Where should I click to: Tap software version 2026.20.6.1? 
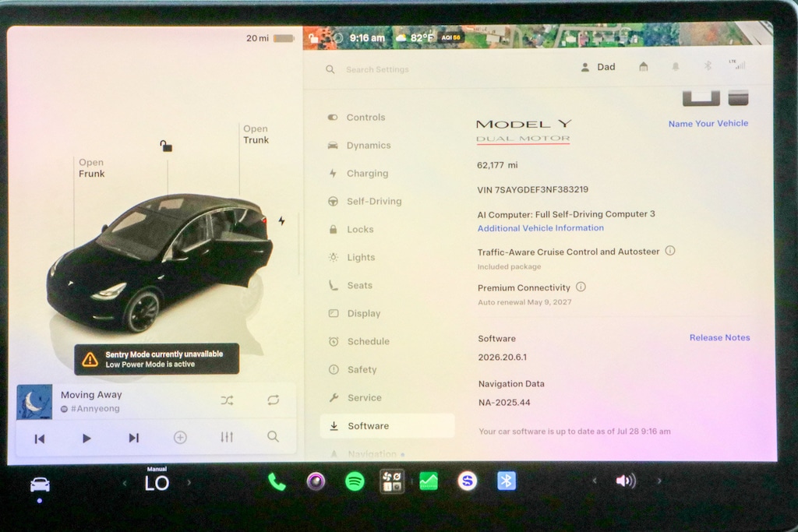[503, 357]
